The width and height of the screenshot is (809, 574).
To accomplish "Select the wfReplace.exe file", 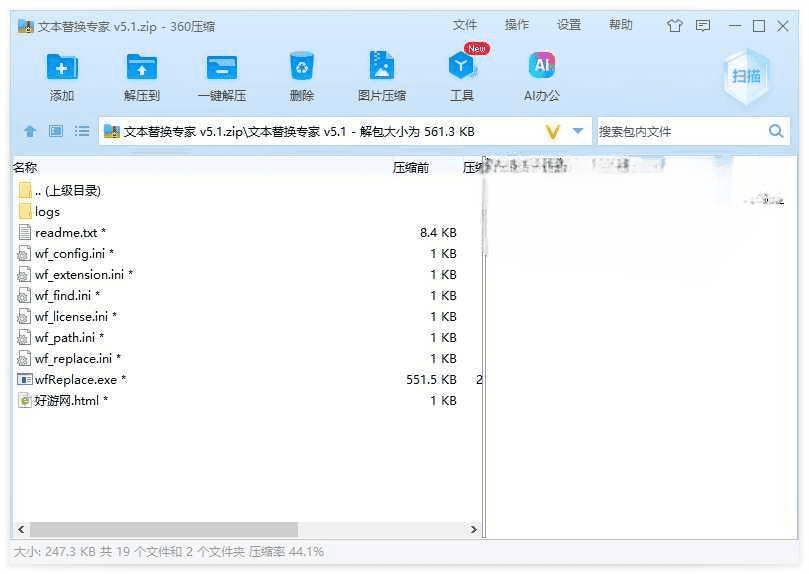I will pos(75,379).
